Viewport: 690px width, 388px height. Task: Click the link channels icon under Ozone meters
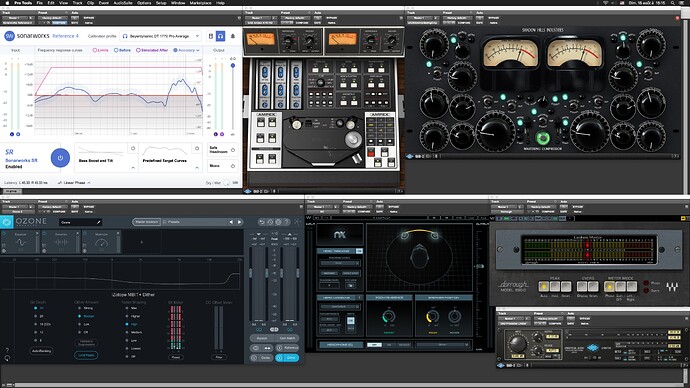click(274, 329)
